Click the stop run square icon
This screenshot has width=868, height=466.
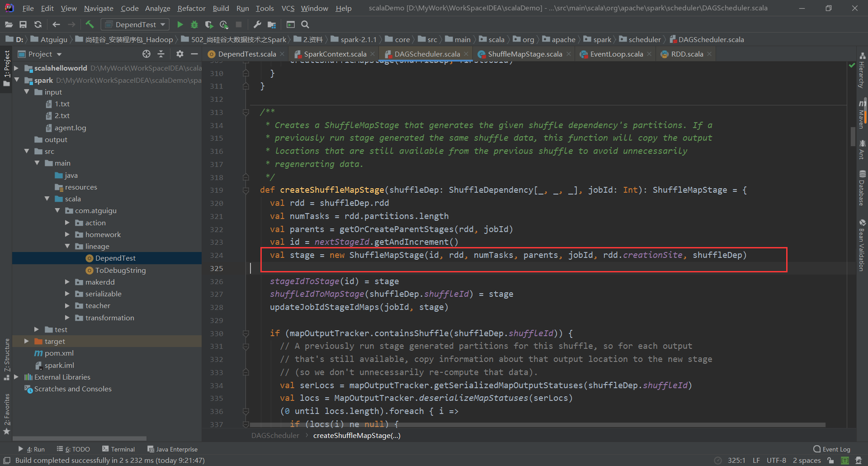tap(239, 24)
